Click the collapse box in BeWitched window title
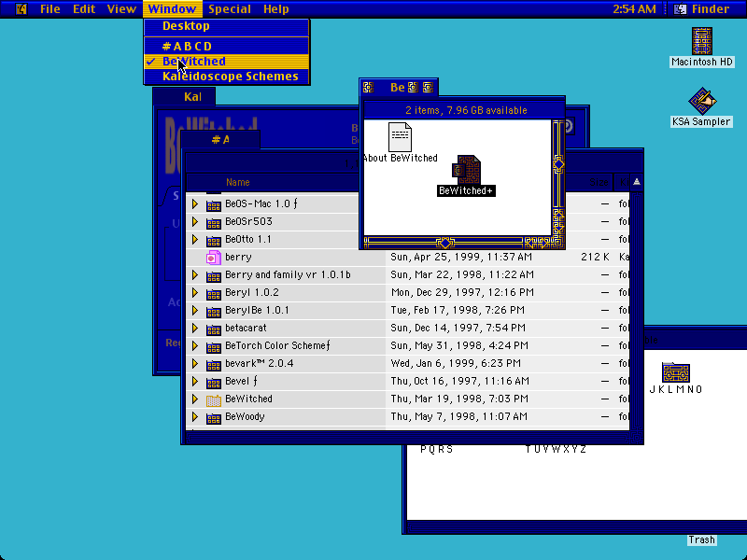This screenshot has height=560, width=747. coord(428,87)
